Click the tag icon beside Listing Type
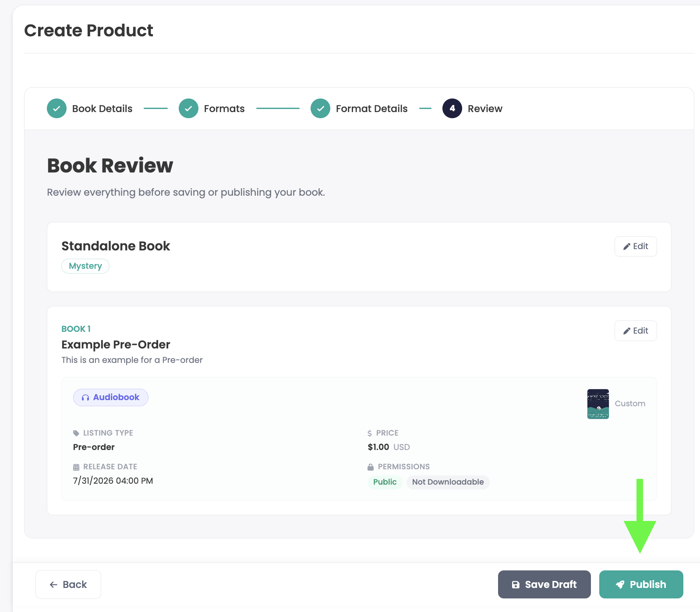This screenshot has height=612, width=700. [76, 433]
